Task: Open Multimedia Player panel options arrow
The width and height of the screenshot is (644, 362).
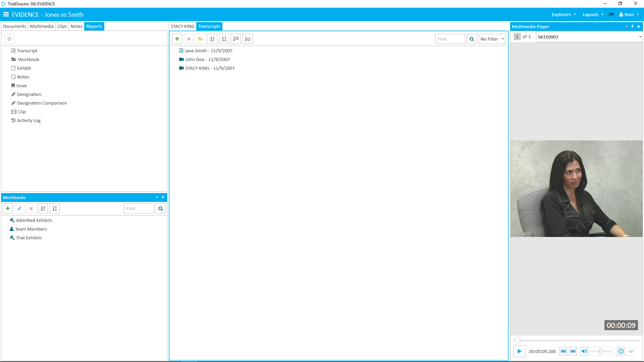Action: click(627, 26)
